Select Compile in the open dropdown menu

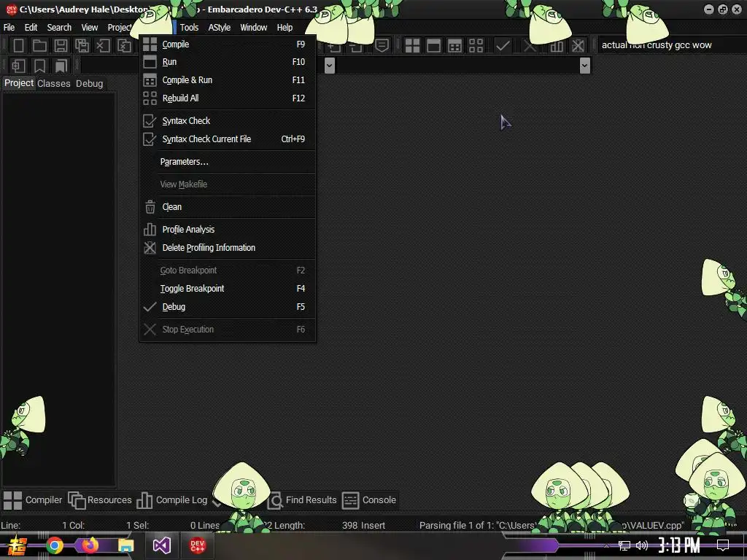pos(228,44)
